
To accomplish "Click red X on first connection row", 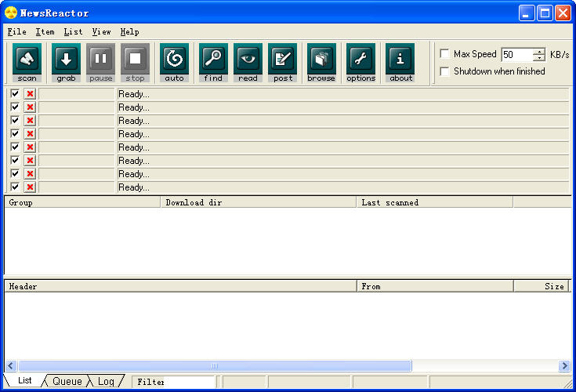I will (x=30, y=94).
